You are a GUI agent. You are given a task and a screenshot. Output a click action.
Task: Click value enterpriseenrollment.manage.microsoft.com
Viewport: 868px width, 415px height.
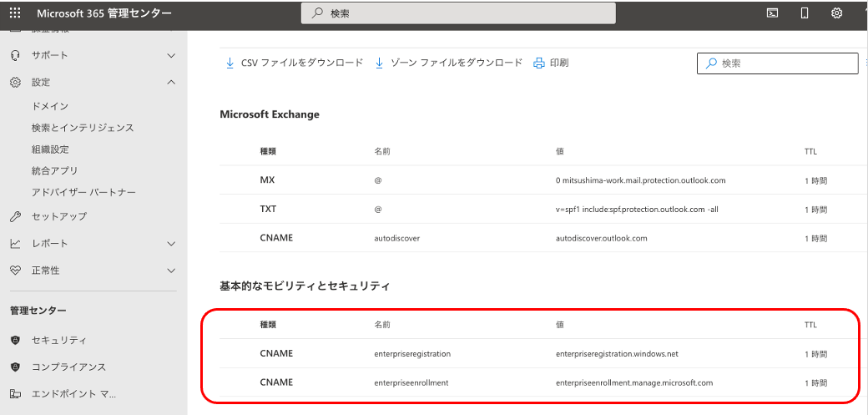tap(633, 383)
